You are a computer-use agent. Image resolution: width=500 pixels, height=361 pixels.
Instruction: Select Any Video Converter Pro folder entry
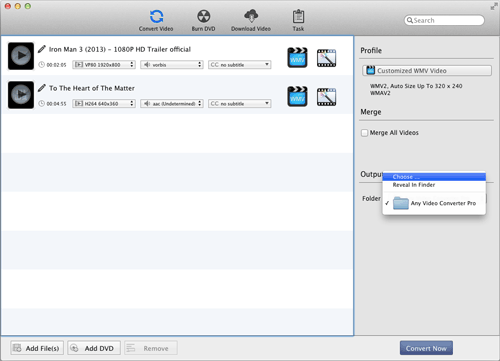click(x=434, y=203)
